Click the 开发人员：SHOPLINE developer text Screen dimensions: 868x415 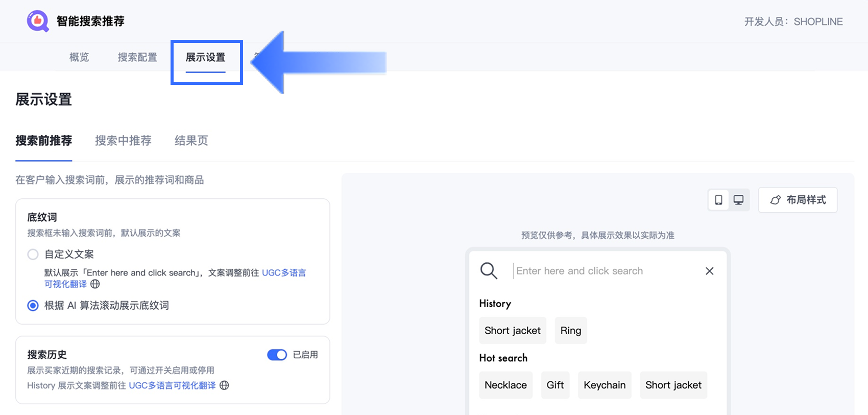(x=793, y=21)
